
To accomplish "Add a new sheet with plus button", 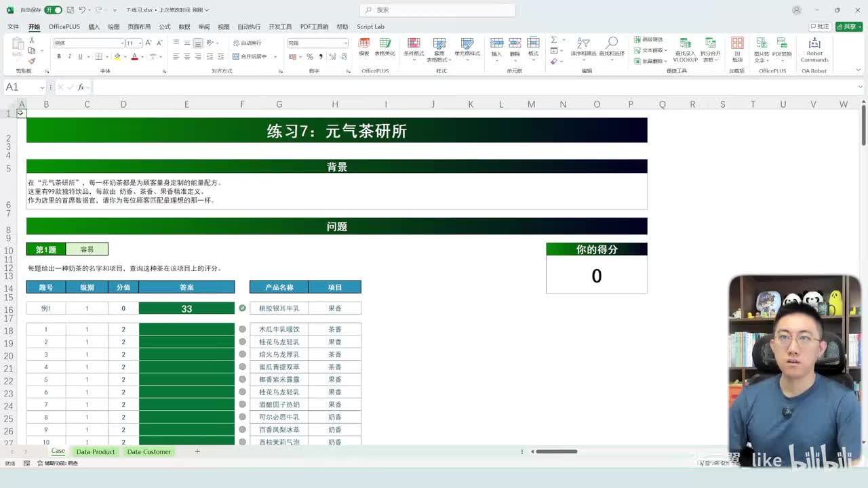I will click(197, 451).
